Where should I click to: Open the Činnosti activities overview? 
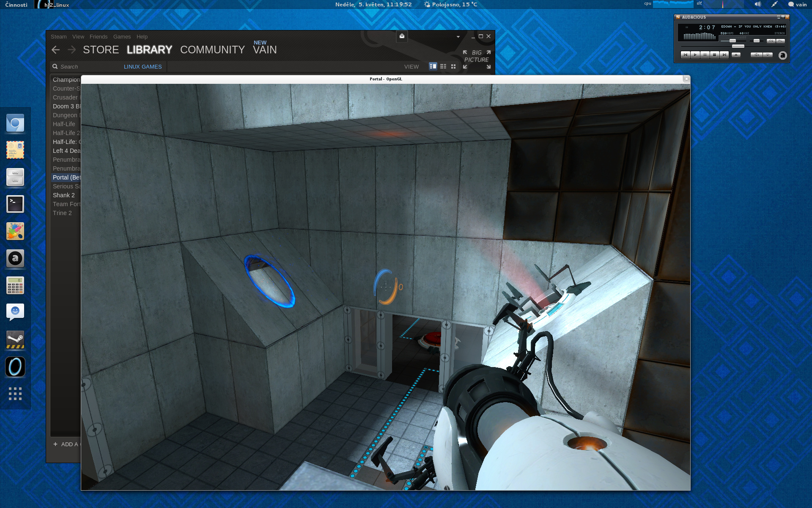pos(16,5)
